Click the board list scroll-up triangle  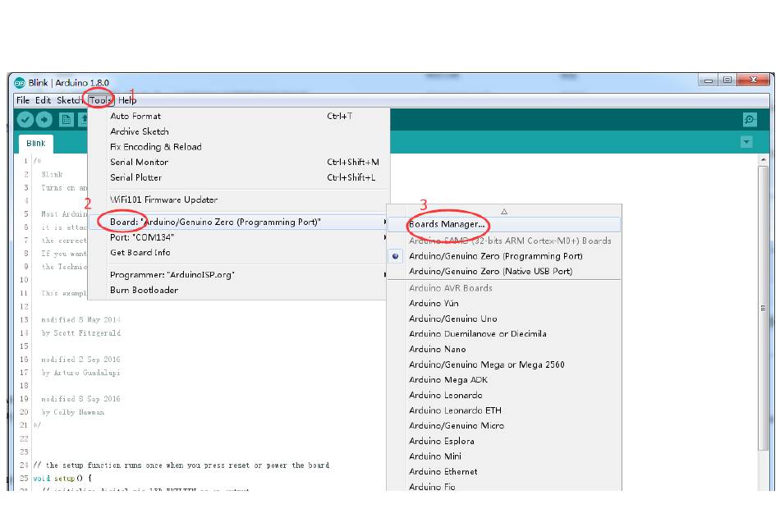click(x=504, y=211)
